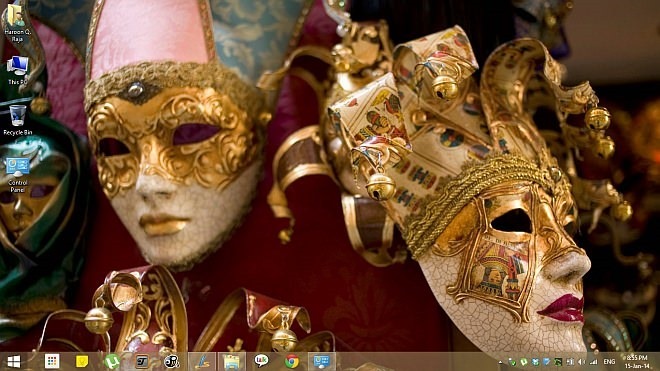Screen dimensions: 660x371
Task: Open the yellow Sticky Notes taskbar icon
Action: click(82, 361)
